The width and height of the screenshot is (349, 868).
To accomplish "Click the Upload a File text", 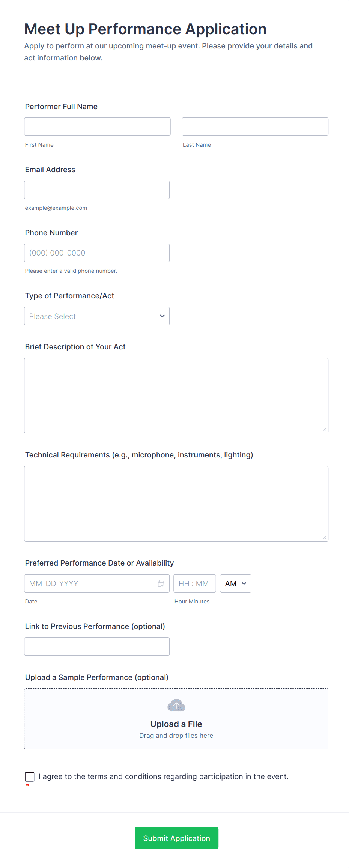I will point(176,724).
